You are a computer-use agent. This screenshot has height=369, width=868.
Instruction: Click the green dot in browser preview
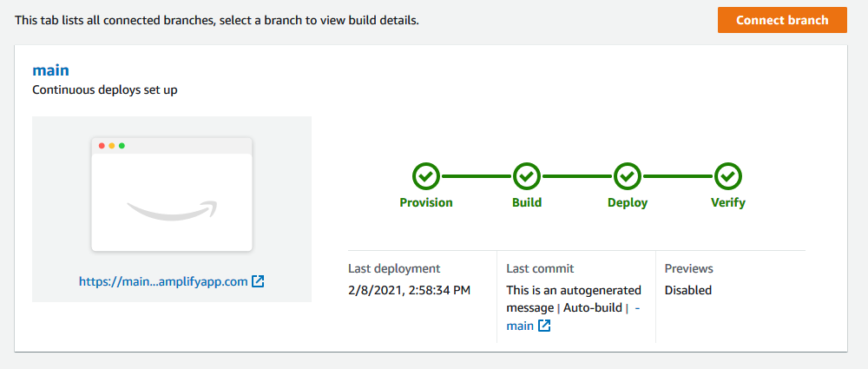[x=122, y=146]
